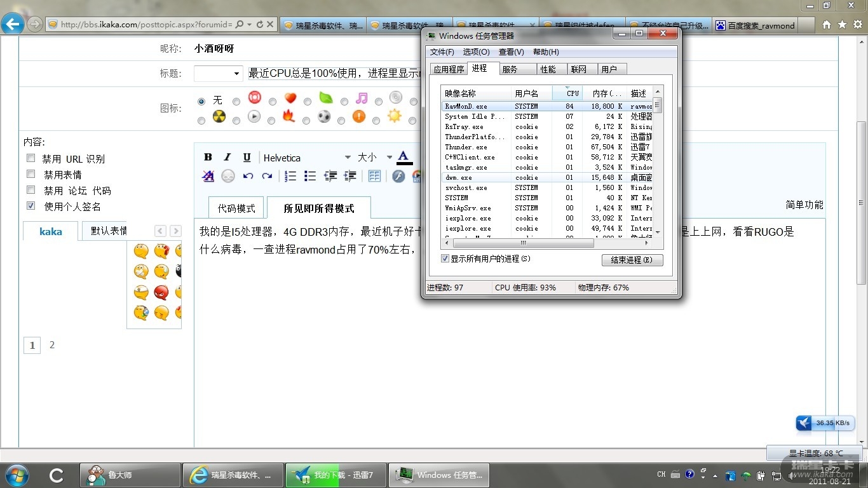Toggle 禁用 论坛 代码 checkbox
Viewport: 868px width, 488px height.
click(x=31, y=190)
